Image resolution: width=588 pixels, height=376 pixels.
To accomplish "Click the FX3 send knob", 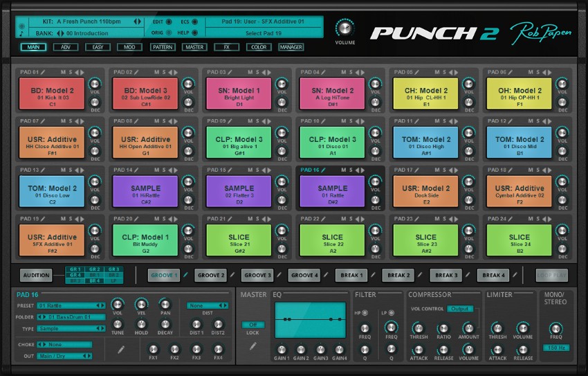I will click(x=196, y=349).
